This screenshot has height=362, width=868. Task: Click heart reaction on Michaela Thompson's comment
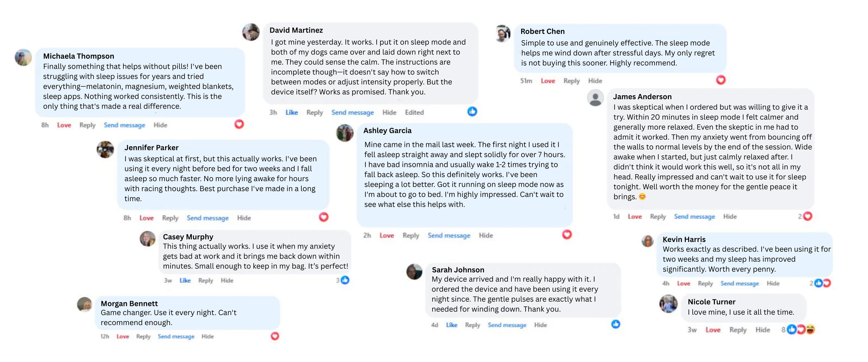(239, 124)
